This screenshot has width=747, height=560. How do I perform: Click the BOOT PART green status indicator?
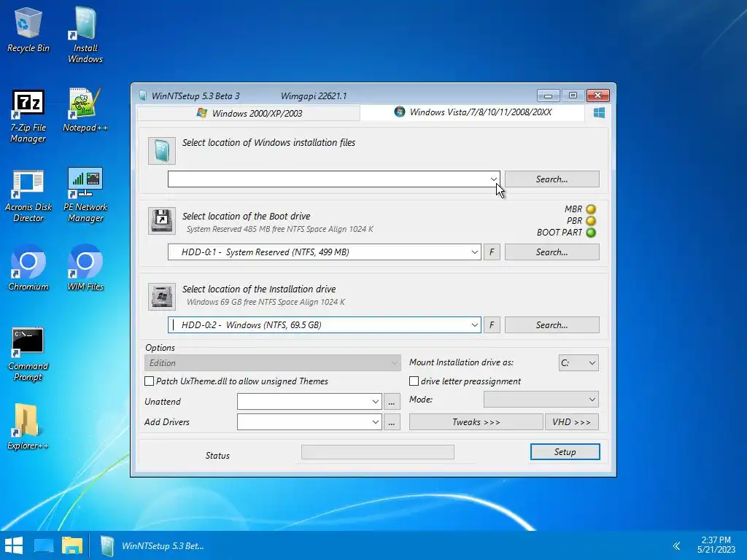(x=591, y=233)
